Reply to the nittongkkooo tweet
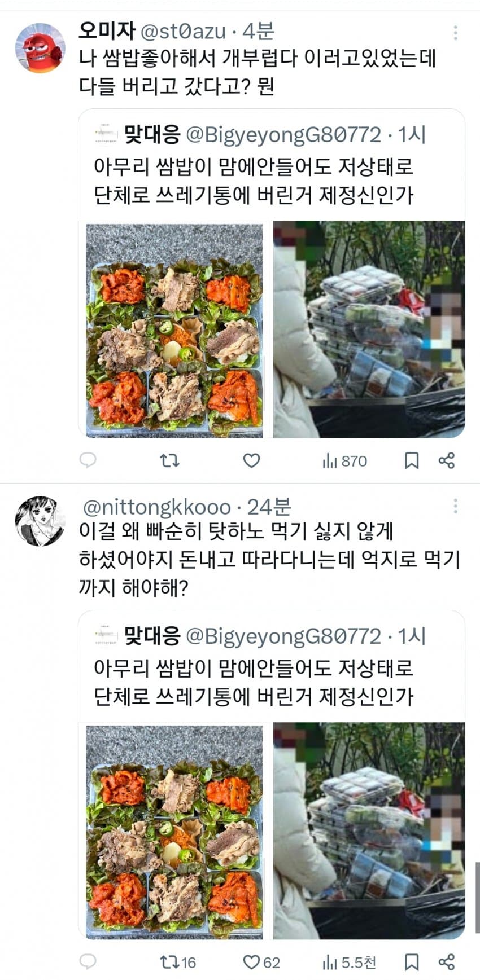480x980 pixels. click(x=88, y=961)
